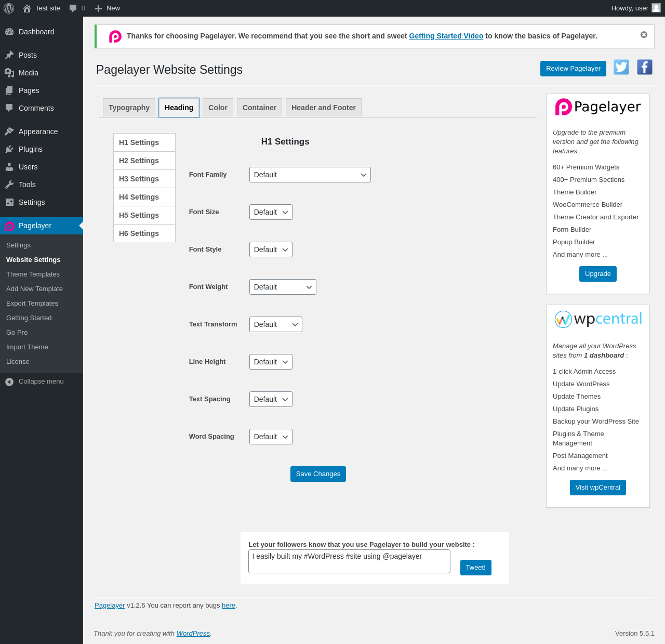The width and height of the screenshot is (665, 644).
Task: Click the Pagelayer logo in notice banner
Action: tap(115, 36)
